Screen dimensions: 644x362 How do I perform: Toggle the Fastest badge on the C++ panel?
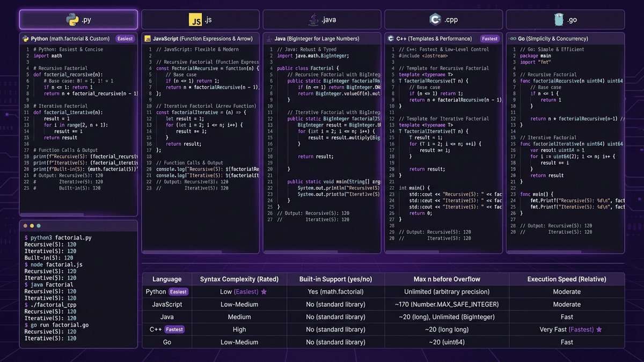(x=490, y=38)
